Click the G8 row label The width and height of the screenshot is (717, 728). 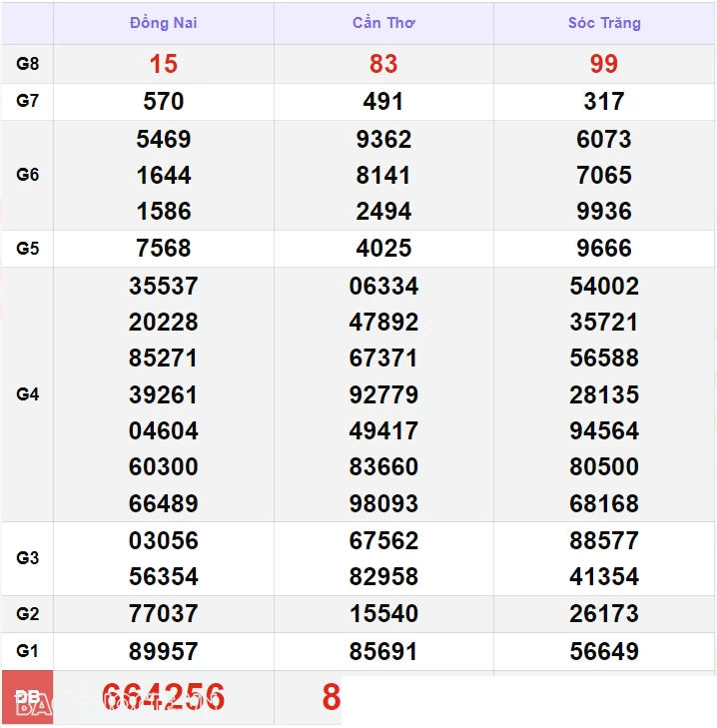click(28, 64)
